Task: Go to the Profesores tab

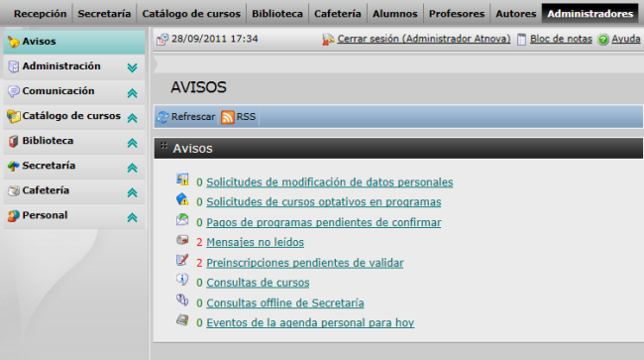Action: (457, 14)
